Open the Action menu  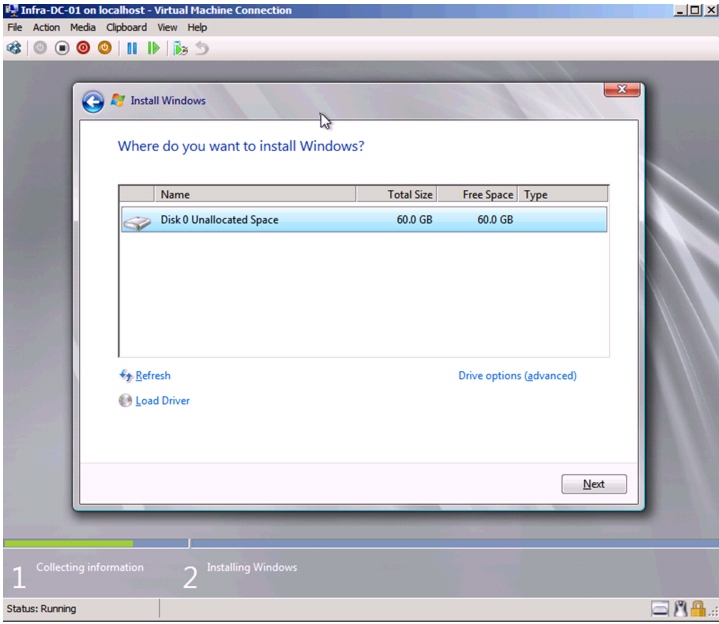pyautogui.click(x=46, y=28)
